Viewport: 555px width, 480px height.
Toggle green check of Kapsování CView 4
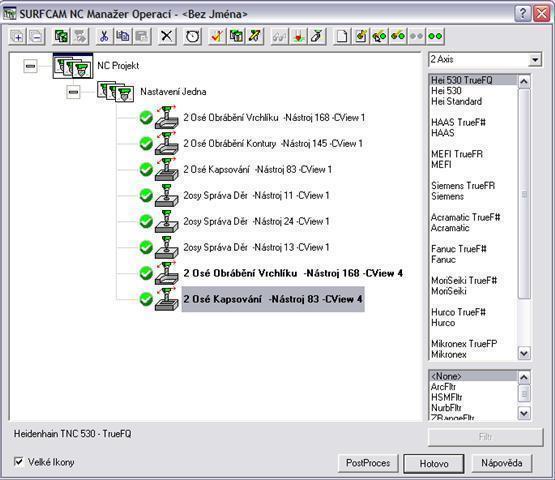click(146, 299)
